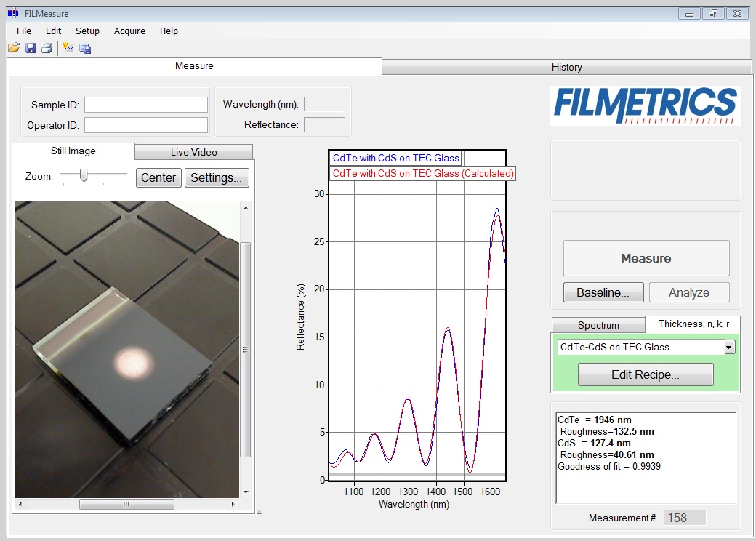Viewport: 756px width, 541px height.
Task: Click the 'Measurement #' label
Action: 622,518
